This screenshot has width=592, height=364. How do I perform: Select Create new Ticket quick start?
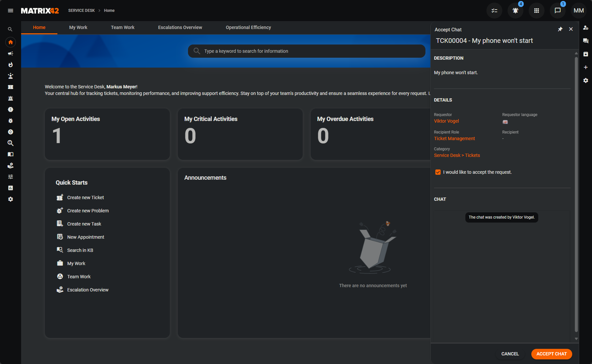point(85,197)
